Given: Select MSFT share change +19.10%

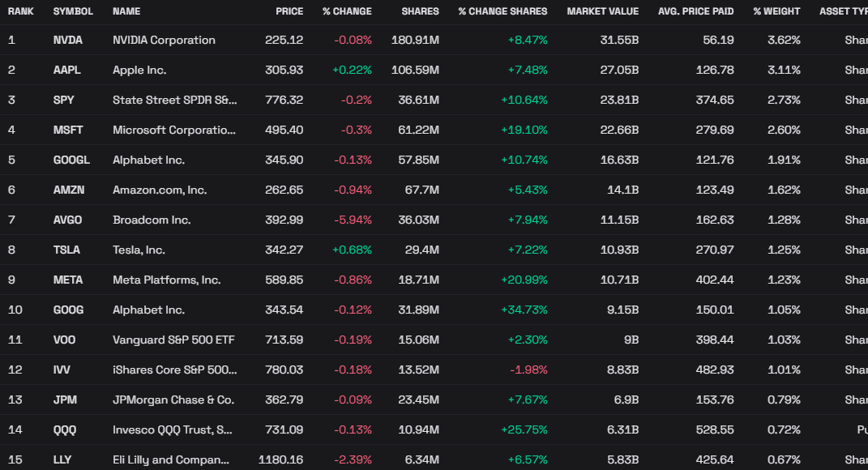Looking at the screenshot, I should pos(524,130).
